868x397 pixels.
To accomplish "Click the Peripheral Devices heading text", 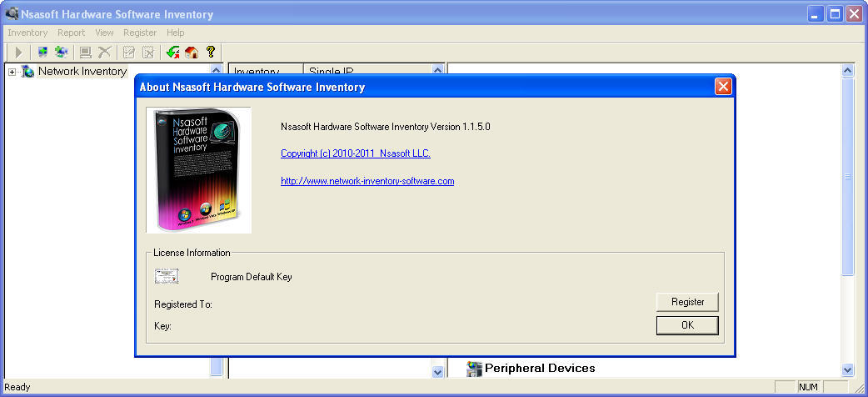I will (x=540, y=368).
